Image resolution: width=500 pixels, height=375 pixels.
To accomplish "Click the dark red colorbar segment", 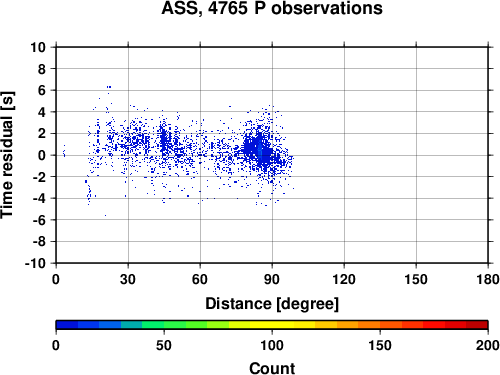I will point(477,325).
